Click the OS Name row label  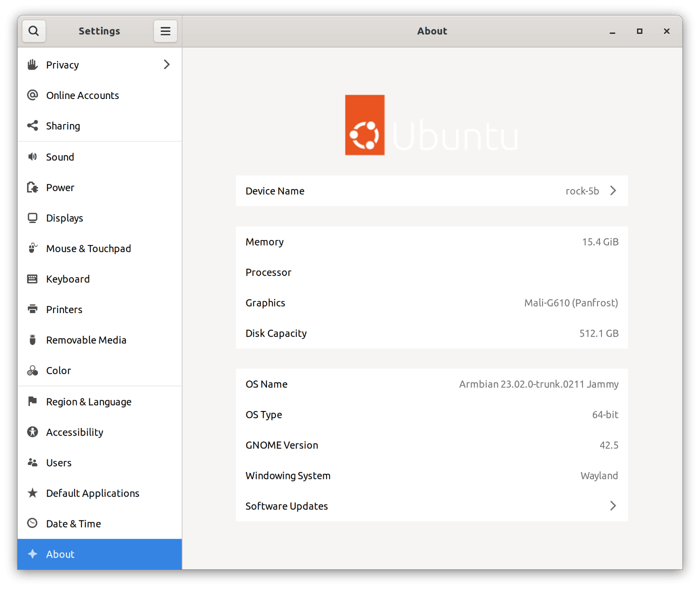[x=266, y=384]
